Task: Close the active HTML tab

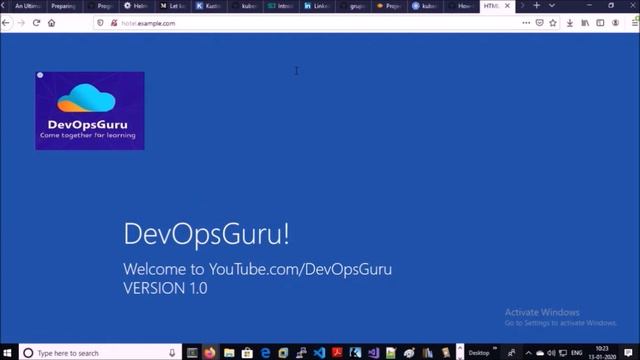Action: click(507, 6)
